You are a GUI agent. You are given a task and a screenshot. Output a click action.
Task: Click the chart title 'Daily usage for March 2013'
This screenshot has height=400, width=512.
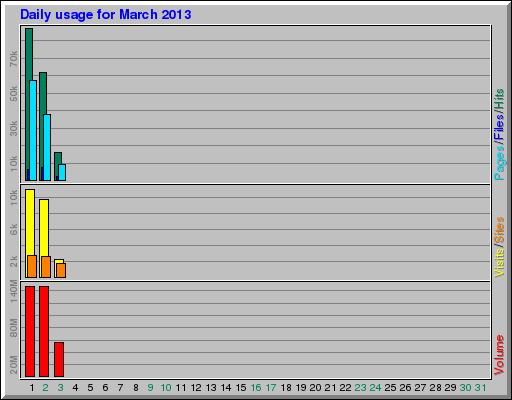click(x=106, y=15)
